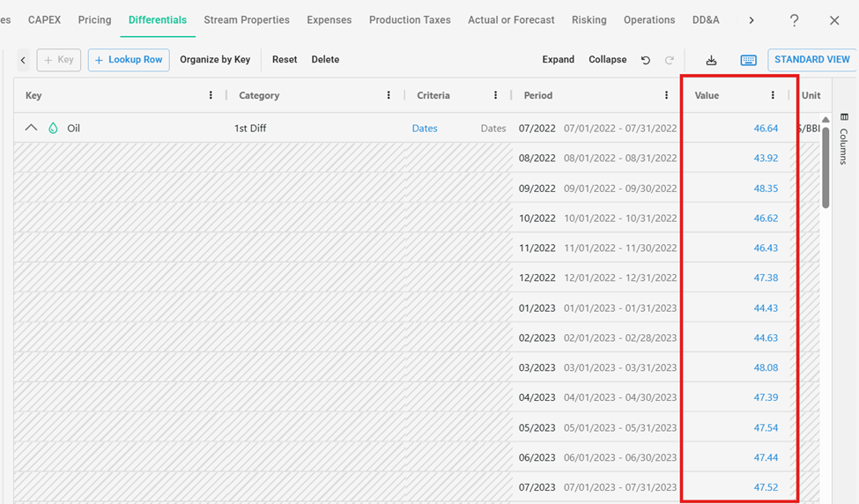Open the Columns side panel

(844, 139)
